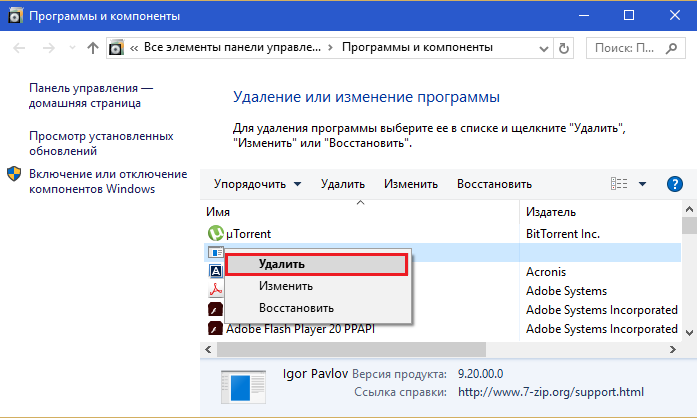Click the Acronis publisher cell
Image resolution: width=697 pixels, height=418 pixels.
pyautogui.click(x=546, y=272)
